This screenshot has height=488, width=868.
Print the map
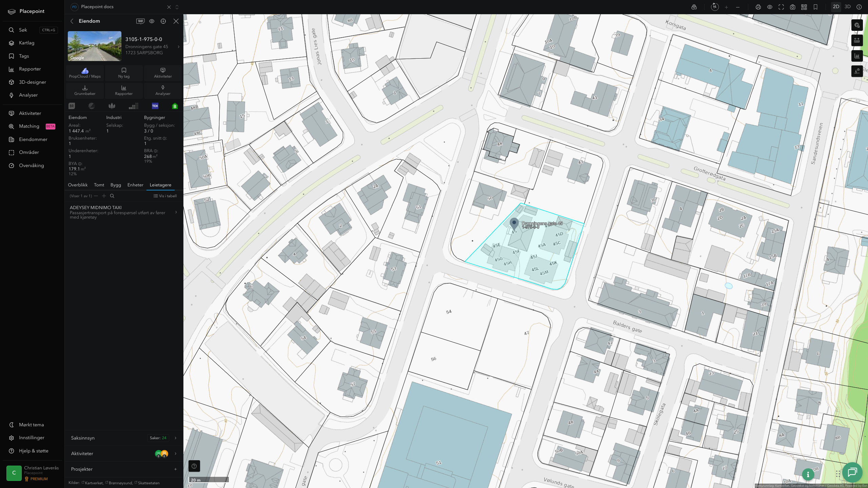click(758, 7)
